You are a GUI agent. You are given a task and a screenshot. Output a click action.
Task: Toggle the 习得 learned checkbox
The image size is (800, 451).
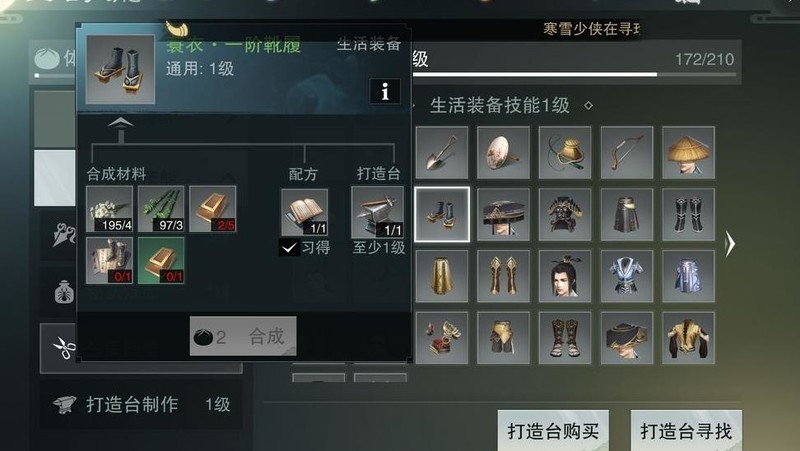pos(289,248)
